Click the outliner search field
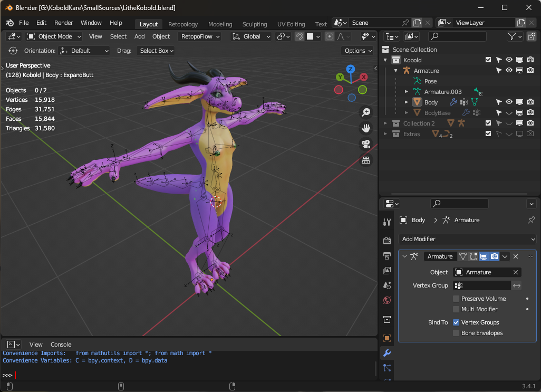This screenshot has height=392, width=541. (x=457, y=36)
